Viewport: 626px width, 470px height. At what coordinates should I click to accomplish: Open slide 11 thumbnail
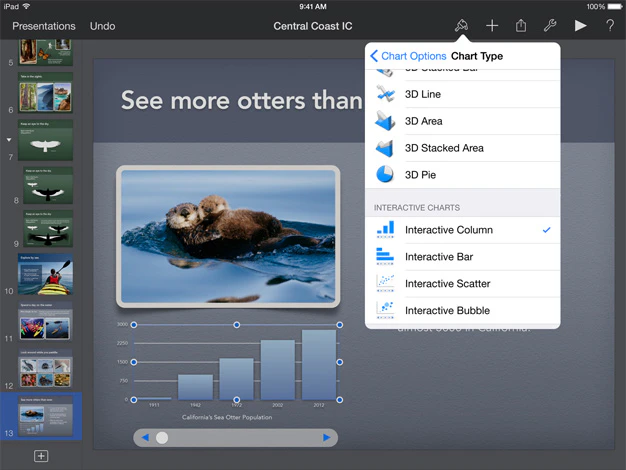pos(45,321)
